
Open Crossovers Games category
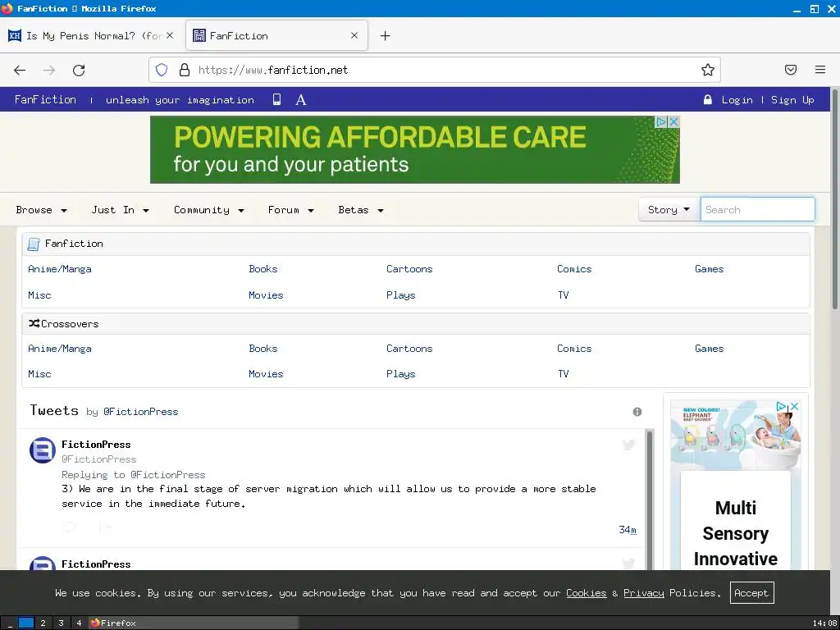710,349
